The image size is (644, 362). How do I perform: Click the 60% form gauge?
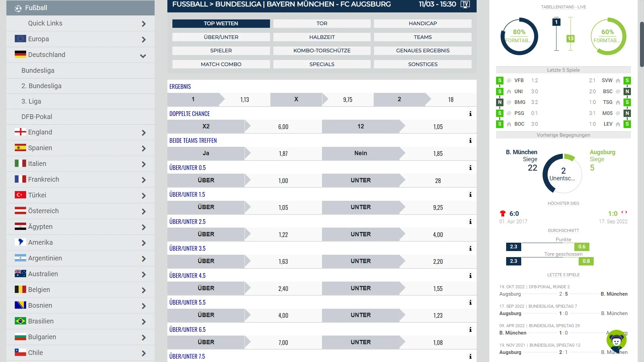pyautogui.click(x=608, y=36)
